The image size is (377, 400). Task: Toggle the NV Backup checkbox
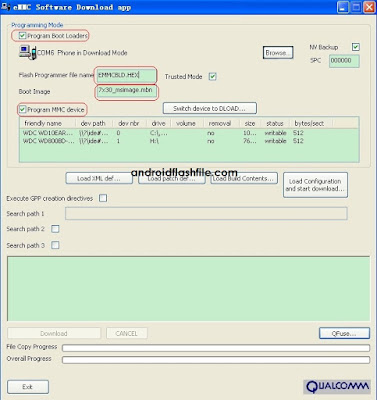(x=356, y=47)
